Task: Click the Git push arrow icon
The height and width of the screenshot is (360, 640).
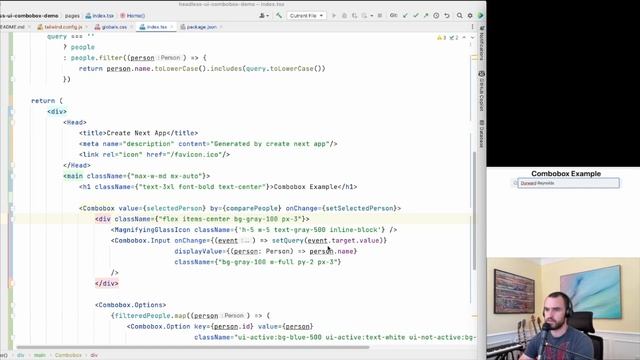Action: click(426, 16)
